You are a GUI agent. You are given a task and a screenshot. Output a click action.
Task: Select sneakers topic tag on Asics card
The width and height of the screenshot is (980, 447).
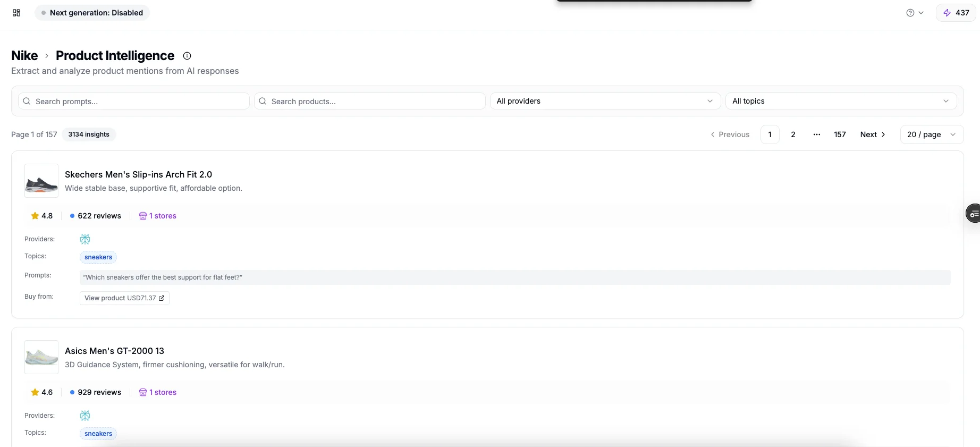(x=98, y=434)
